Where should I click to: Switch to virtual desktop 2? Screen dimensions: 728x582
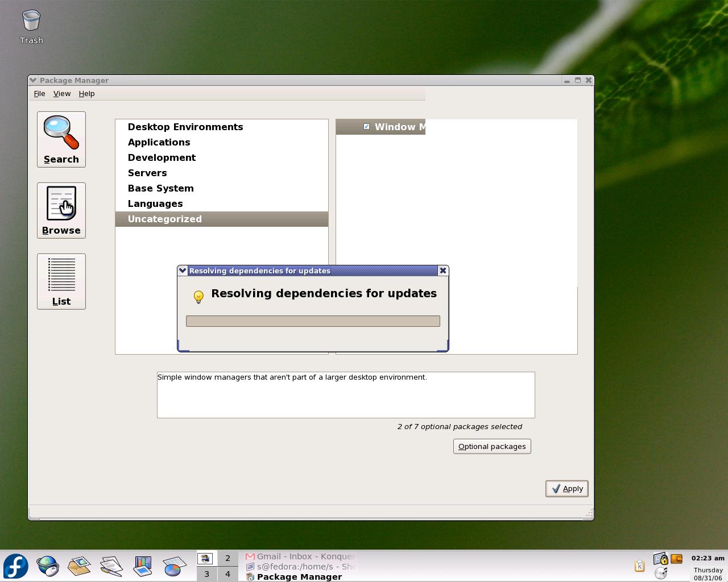tap(227, 558)
